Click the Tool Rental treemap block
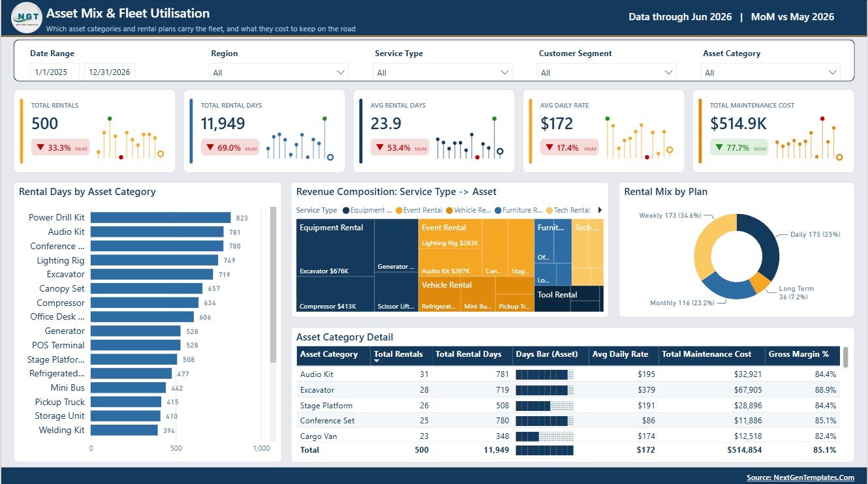 pos(568,298)
